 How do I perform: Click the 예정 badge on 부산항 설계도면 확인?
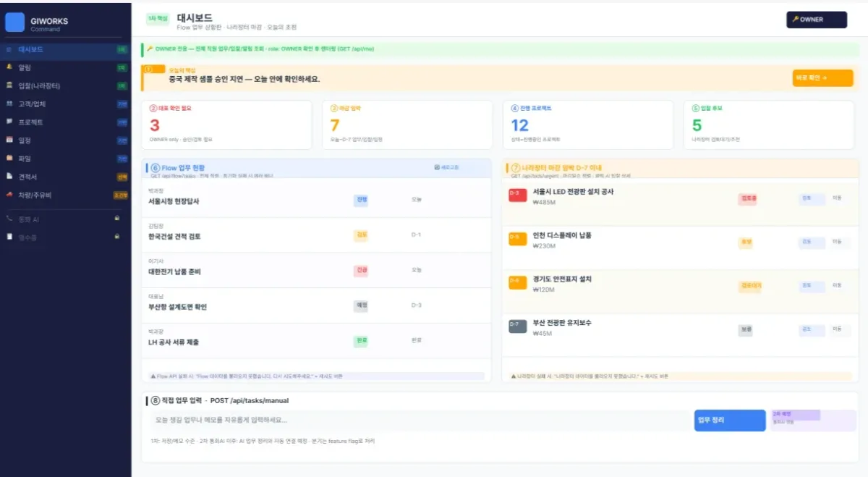tap(362, 305)
